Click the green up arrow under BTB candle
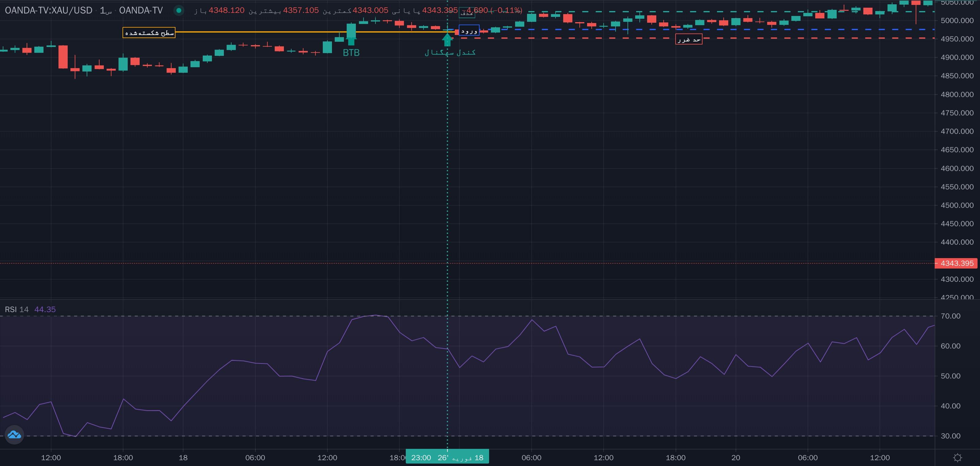The height and width of the screenshot is (466, 980). coord(351,41)
